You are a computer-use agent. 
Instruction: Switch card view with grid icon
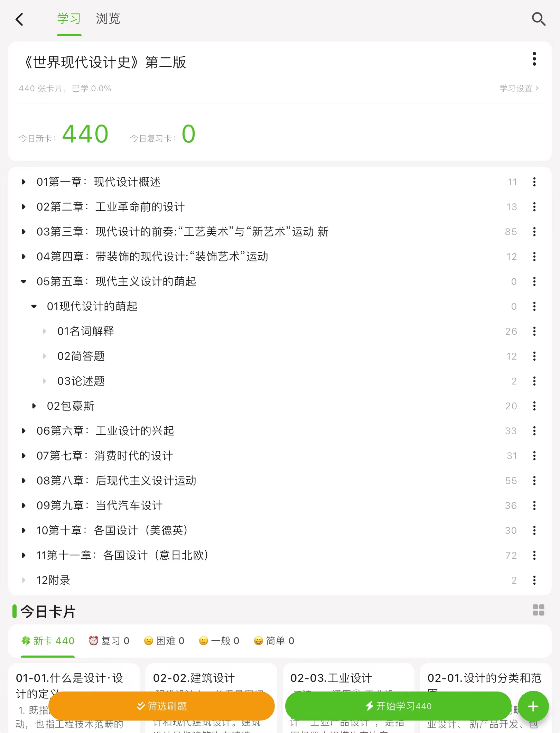[x=538, y=610]
